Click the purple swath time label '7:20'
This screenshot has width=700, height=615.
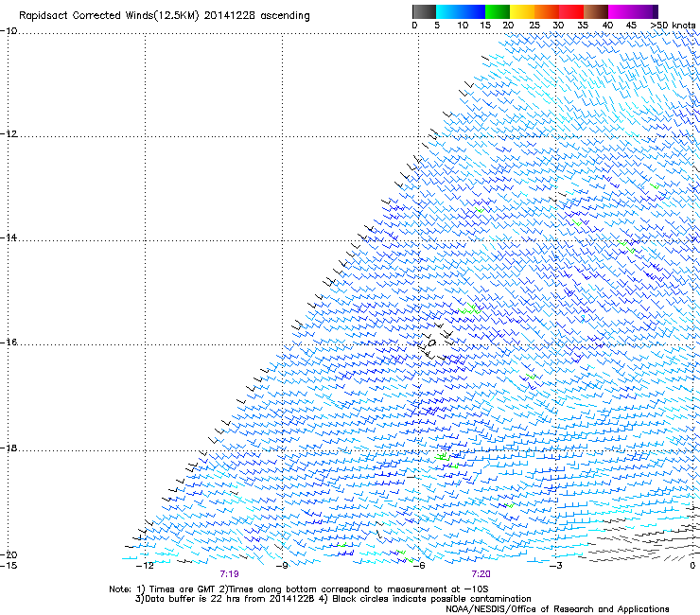pyautogui.click(x=481, y=574)
